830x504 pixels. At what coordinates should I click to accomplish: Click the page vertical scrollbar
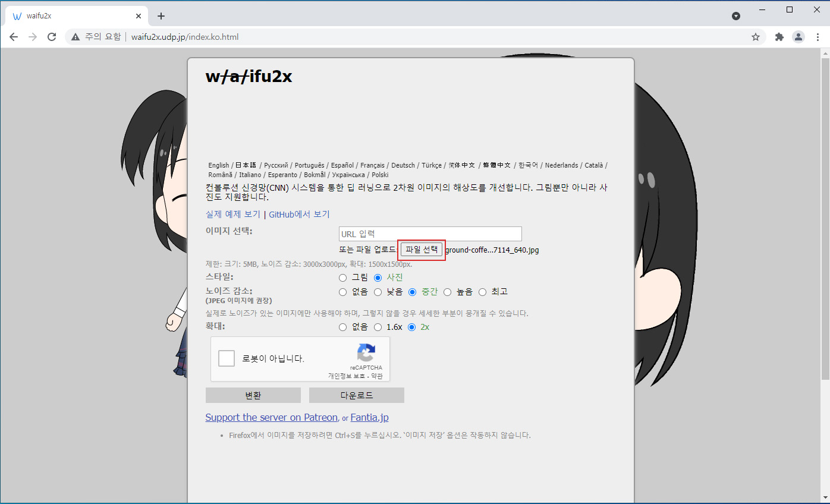click(x=825, y=219)
